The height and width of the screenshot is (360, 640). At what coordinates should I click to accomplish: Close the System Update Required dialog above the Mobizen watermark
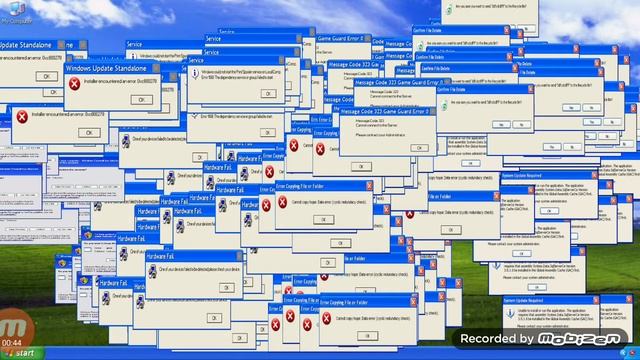(595, 300)
